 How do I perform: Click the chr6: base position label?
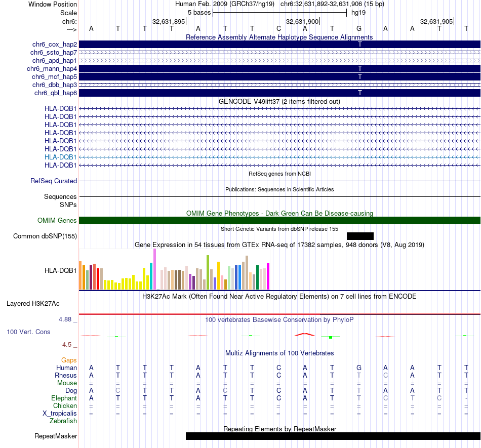[70, 21]
